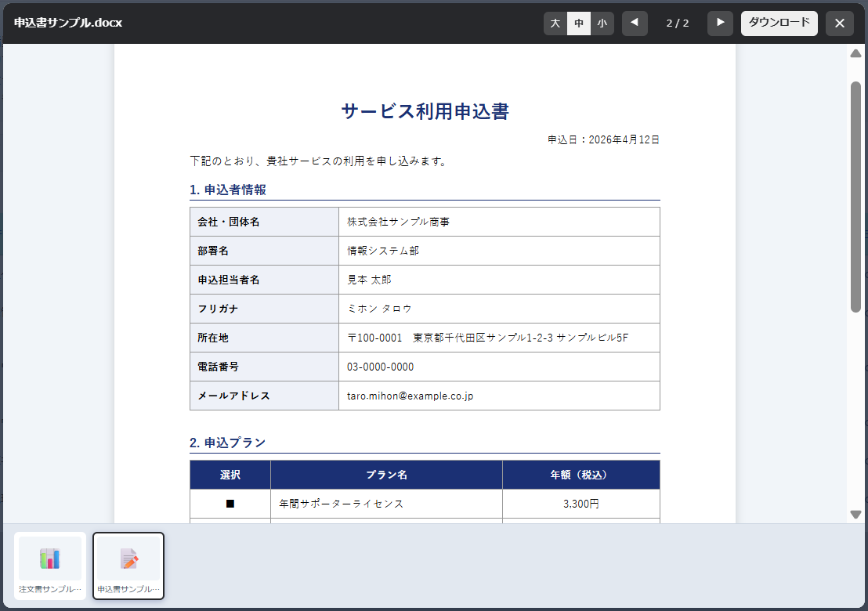Set preview size to 中 (medium)
Screen dimensions: 868x611
tap(579, 23)
